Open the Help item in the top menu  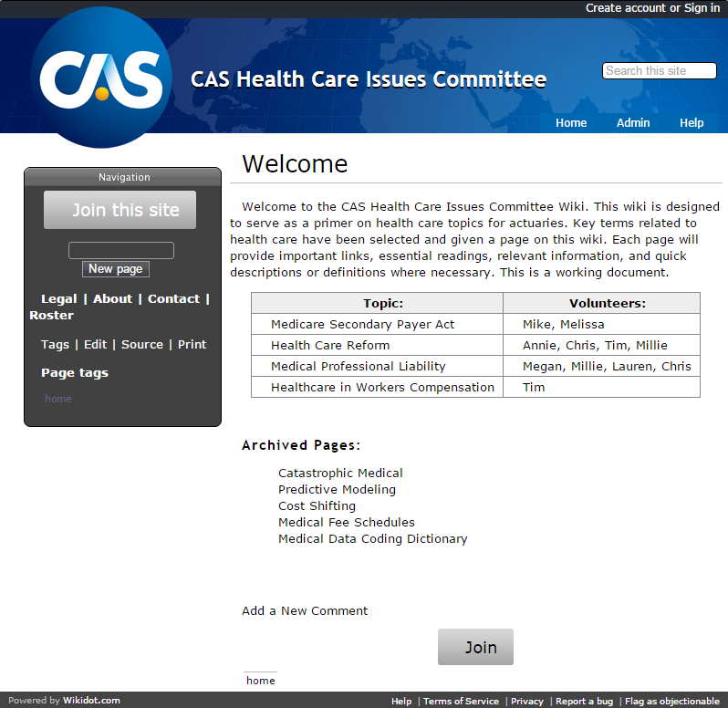point(692,122)
